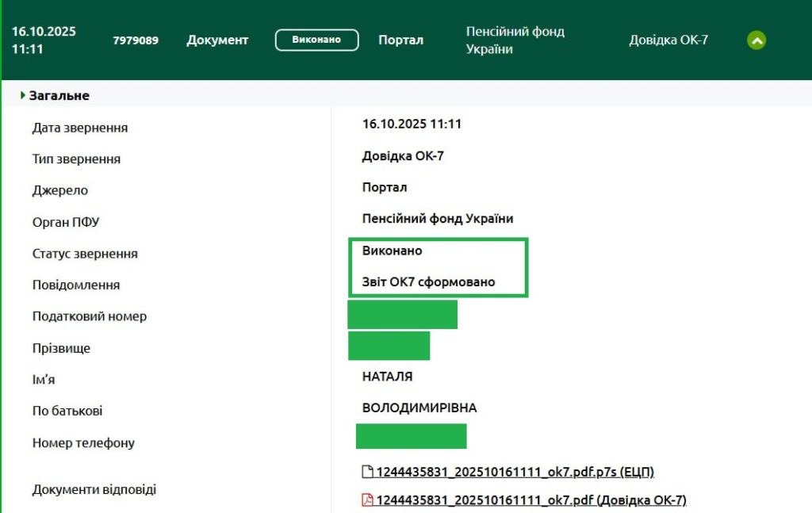The height and width of the screenshot is (513, 812).
Task: Click the Документи відповіді label
Action: coord(94,489)
